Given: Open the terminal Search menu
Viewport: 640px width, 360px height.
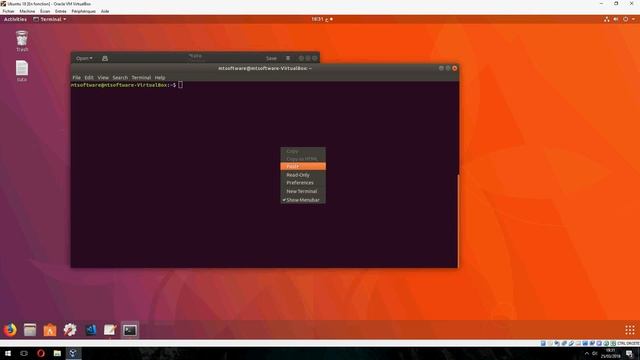Looking at the screenshot, I should tap(120, 78).
